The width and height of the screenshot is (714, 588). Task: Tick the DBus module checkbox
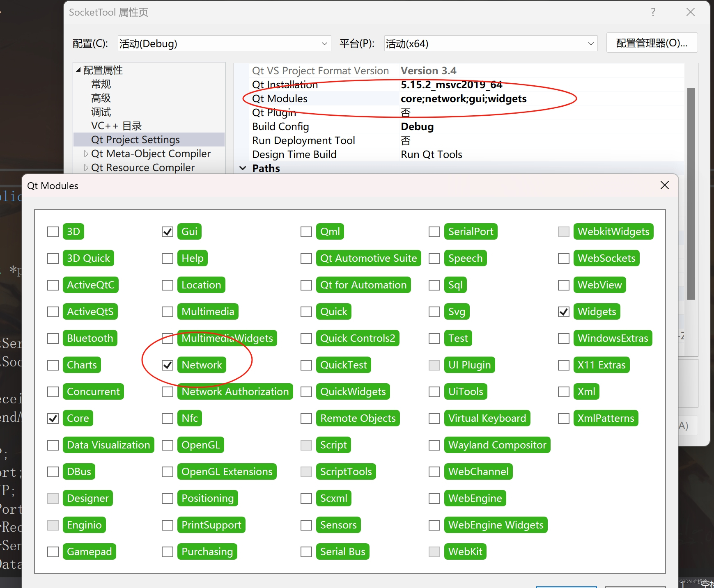[53, 472]
